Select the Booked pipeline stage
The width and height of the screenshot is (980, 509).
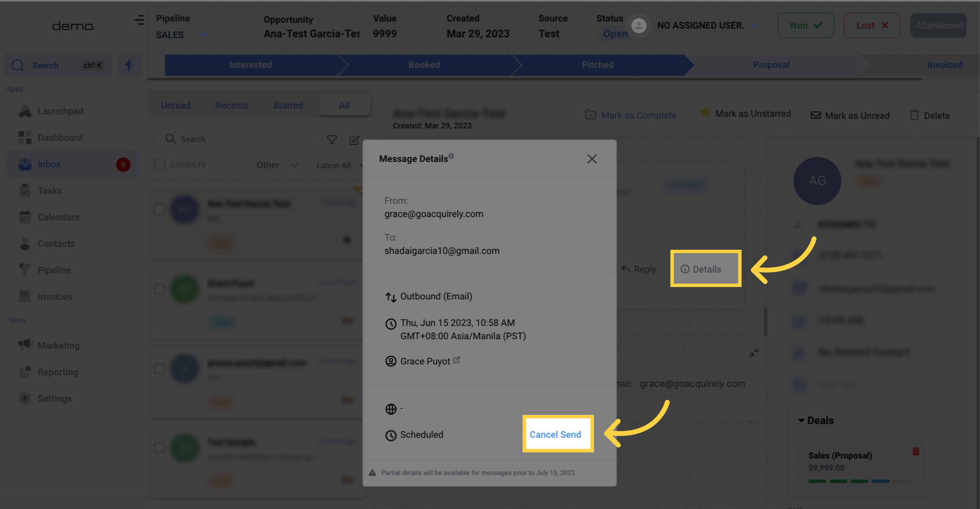[424, 65]
